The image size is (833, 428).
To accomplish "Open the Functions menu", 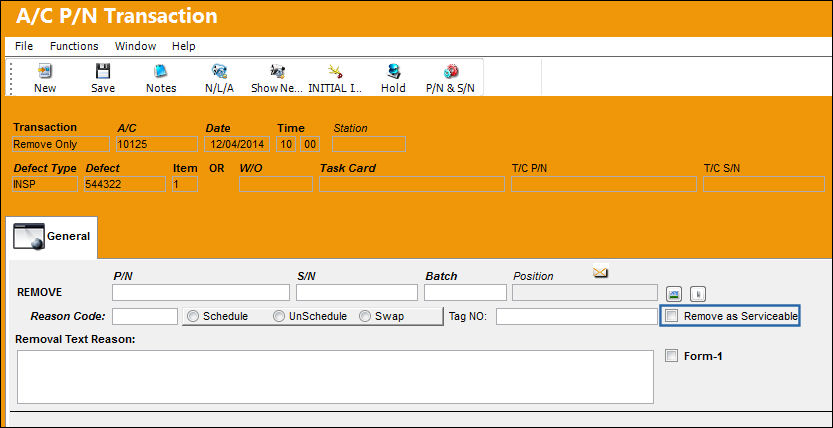I will pyautogui.click(x=74, y=46).
